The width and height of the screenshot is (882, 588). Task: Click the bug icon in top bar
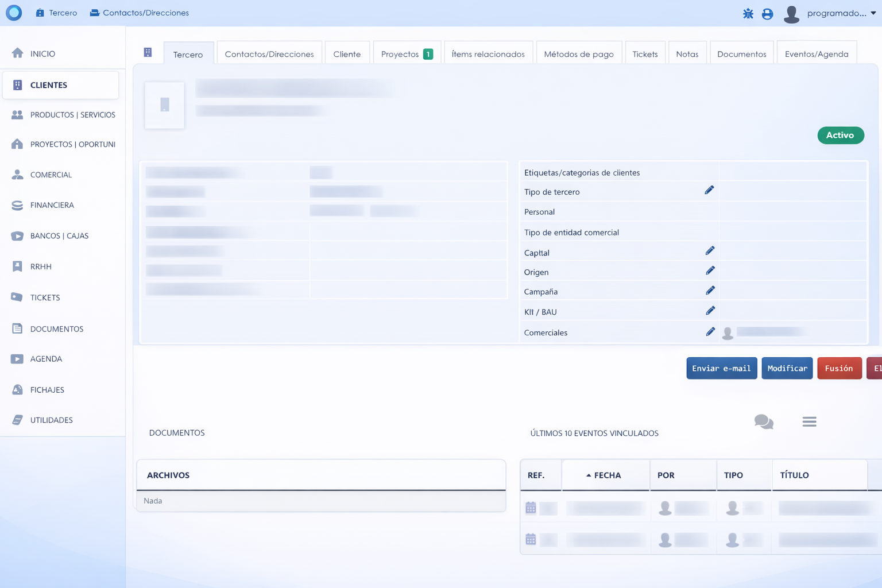point(748,13)
